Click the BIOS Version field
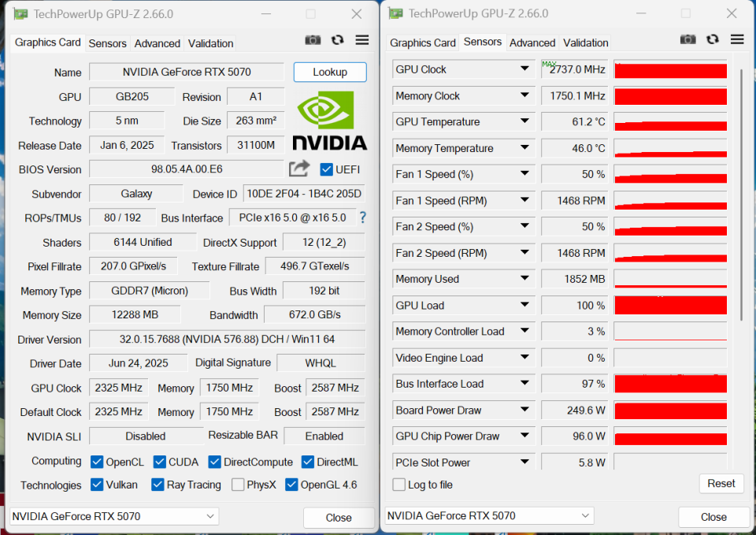The width and height of the screenshot is (756, 535). pos(187,169)
